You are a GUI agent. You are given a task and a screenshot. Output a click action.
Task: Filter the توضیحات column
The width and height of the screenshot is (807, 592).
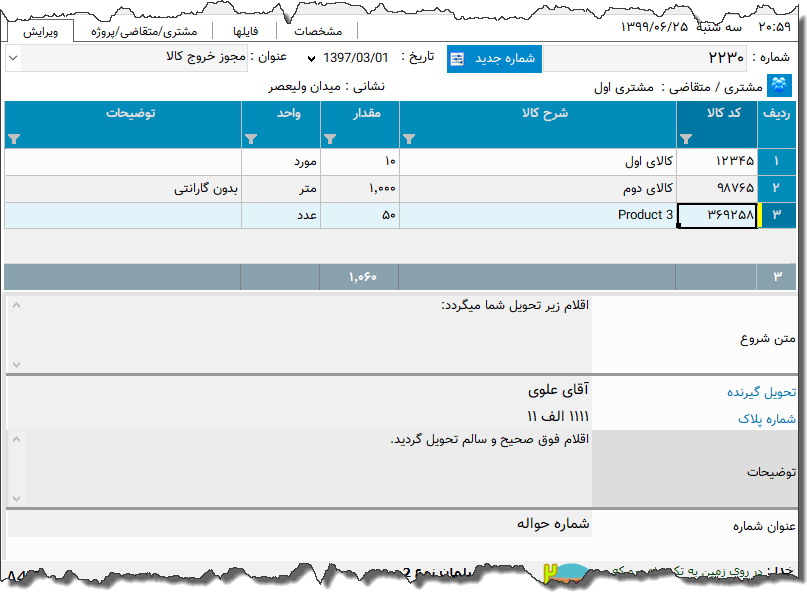14,139
